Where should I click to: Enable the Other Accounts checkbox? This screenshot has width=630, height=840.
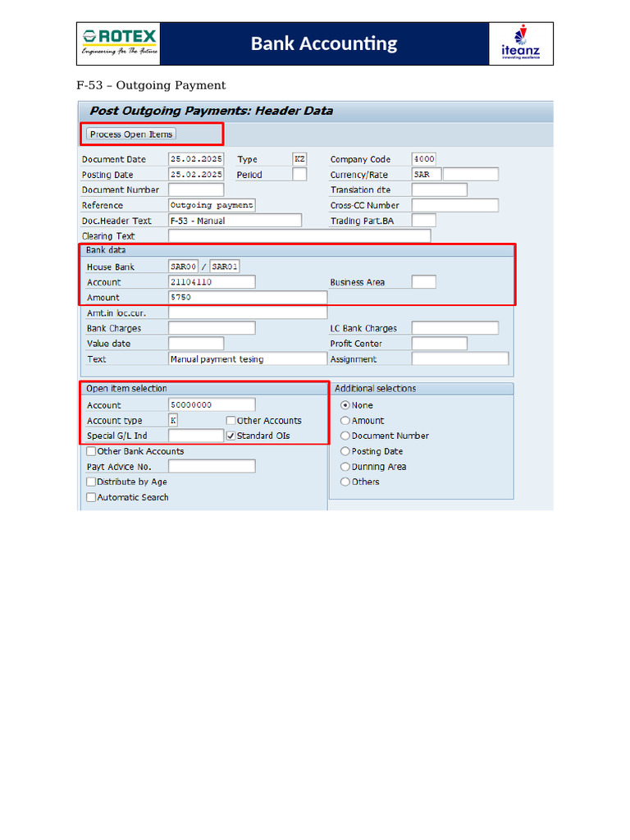point(231,421)
